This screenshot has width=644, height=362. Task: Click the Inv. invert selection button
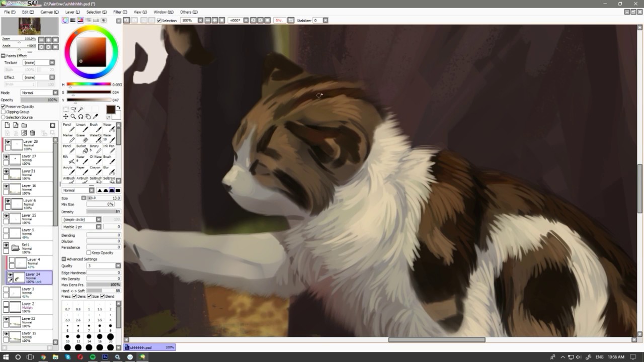279,21
